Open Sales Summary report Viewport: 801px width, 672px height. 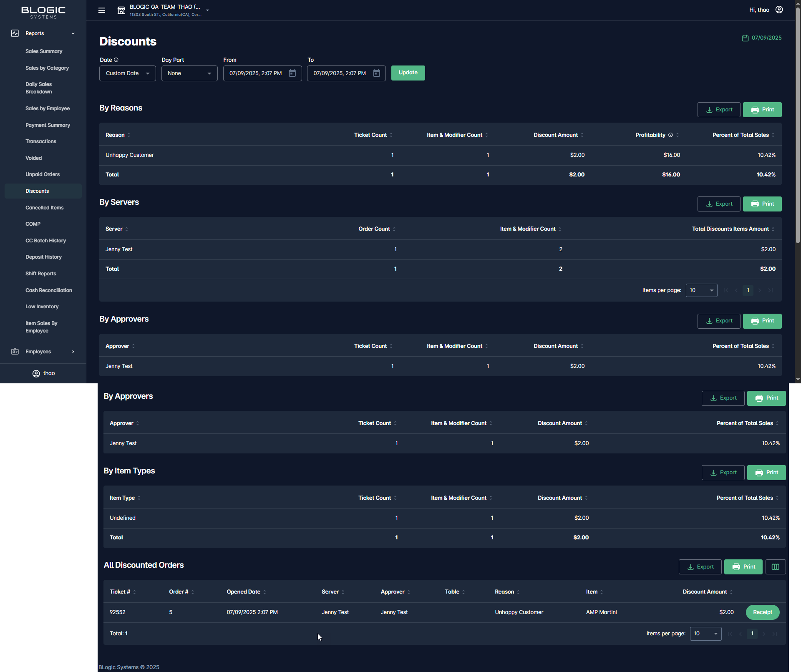[x=44, y=51]
